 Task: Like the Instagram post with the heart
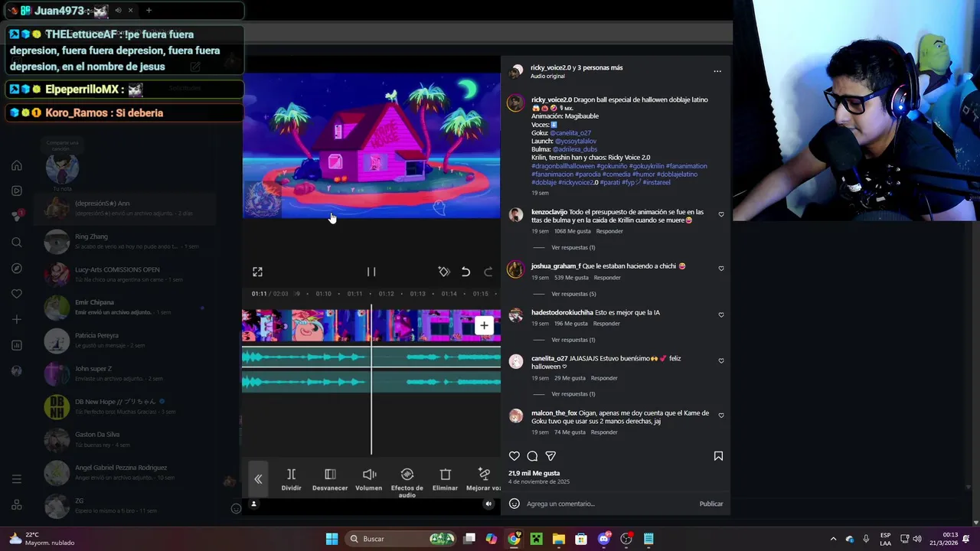(514, 456)
